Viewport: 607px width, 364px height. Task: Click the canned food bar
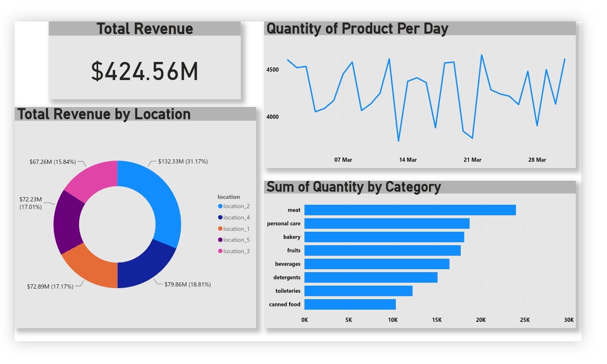350,304
